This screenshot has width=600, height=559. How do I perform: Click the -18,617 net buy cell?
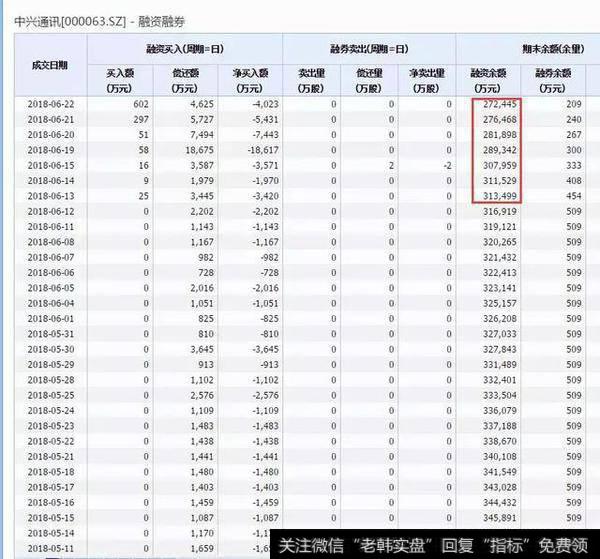point(263,150)
